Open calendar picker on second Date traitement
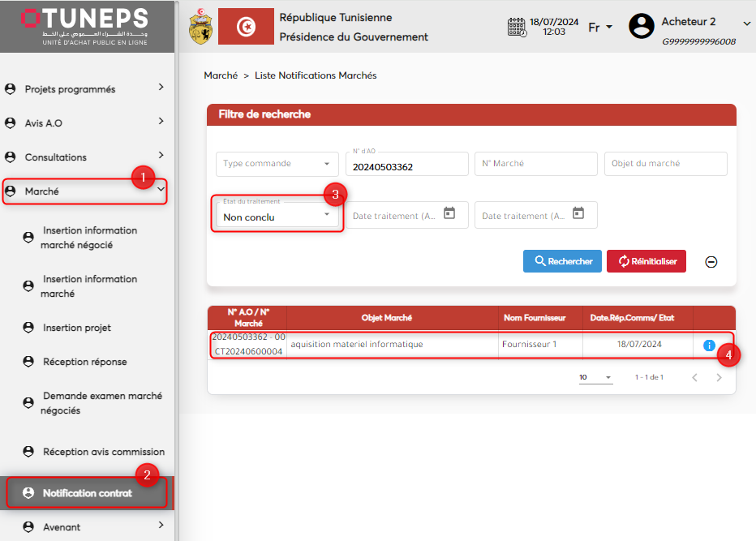 [578, 214]
